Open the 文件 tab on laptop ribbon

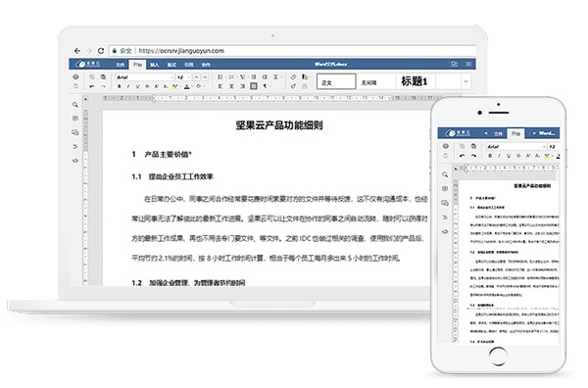(x=120, y=65)
